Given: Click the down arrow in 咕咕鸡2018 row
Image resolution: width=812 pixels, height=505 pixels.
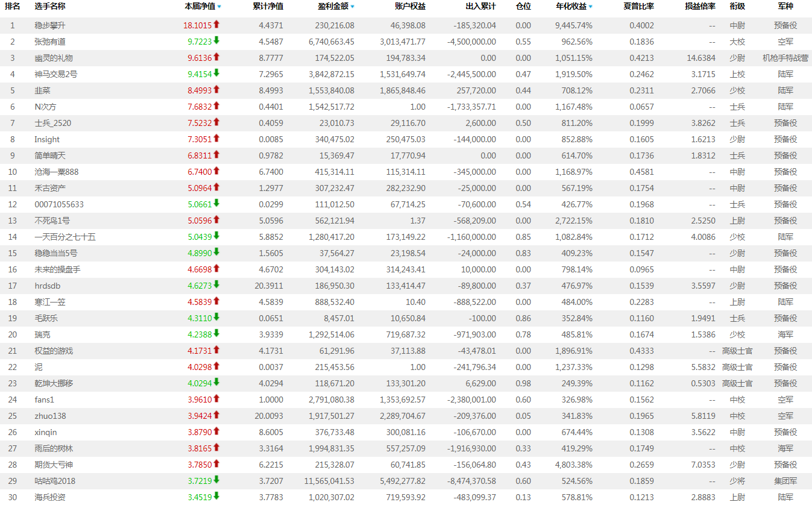Looking at the screenshot, I should point(216,480).
